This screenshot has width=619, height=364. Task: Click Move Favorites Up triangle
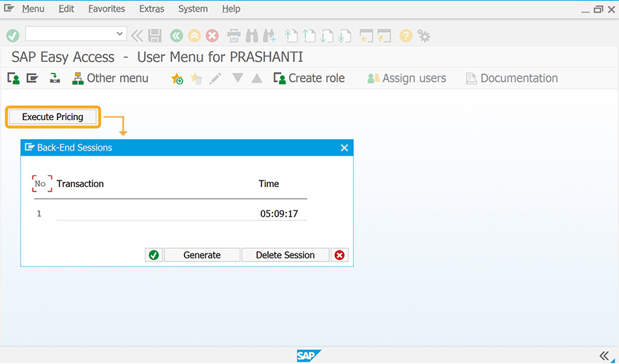click(x=257, y=78)
